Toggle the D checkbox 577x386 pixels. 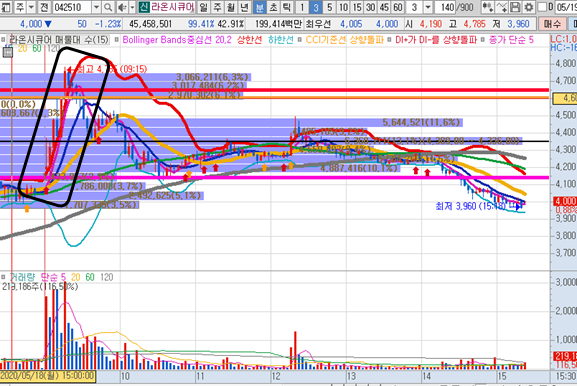pyautogui.click(x=542, y=7)
